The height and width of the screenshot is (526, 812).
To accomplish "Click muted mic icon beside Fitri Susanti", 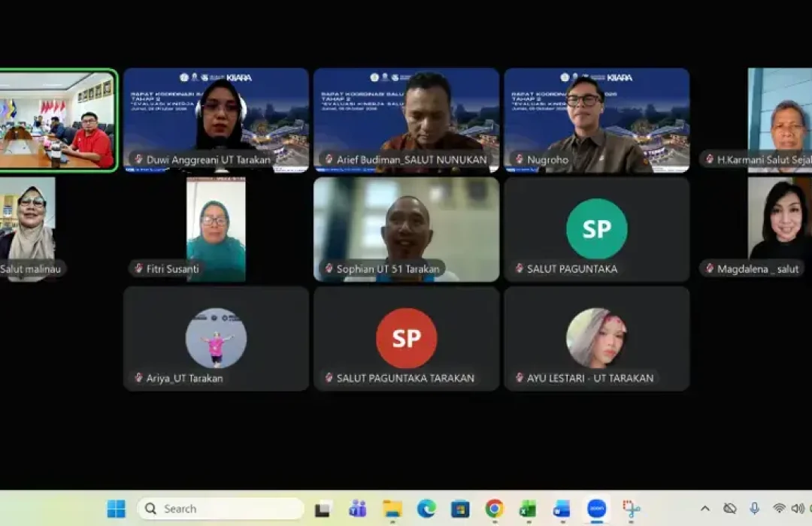I will [x=138, y=268].
